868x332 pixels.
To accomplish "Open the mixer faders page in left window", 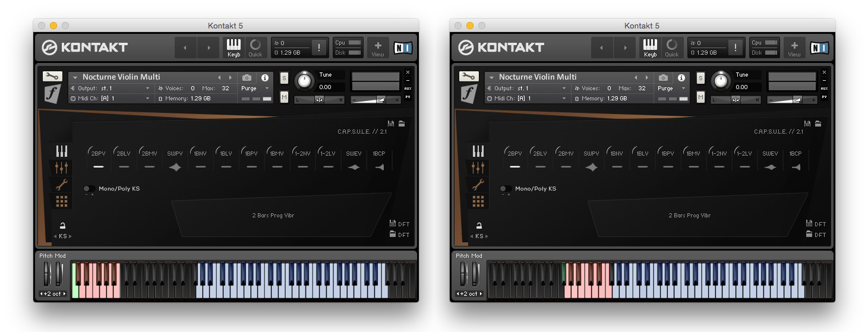I will [x=62, y=167].
